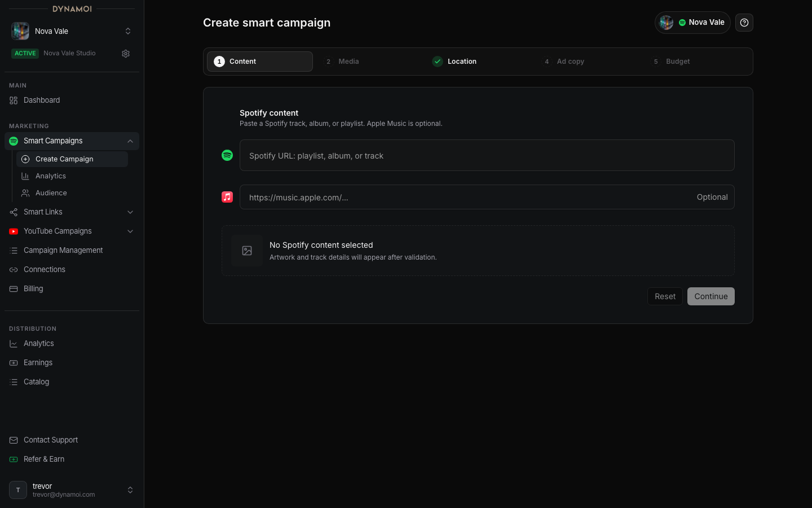
Task: Click the DYNAMOI logo text
Action: coord(72,9)
